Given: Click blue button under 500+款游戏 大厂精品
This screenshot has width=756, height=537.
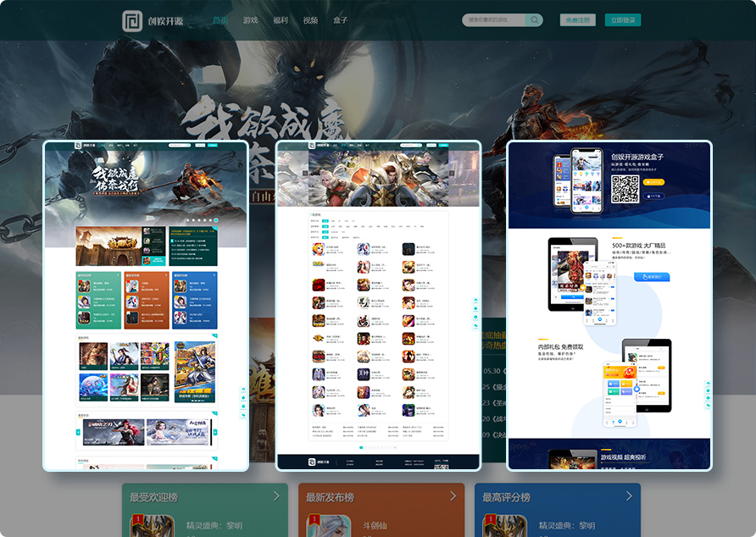Looking at the screenshot, I should point(652,277).
